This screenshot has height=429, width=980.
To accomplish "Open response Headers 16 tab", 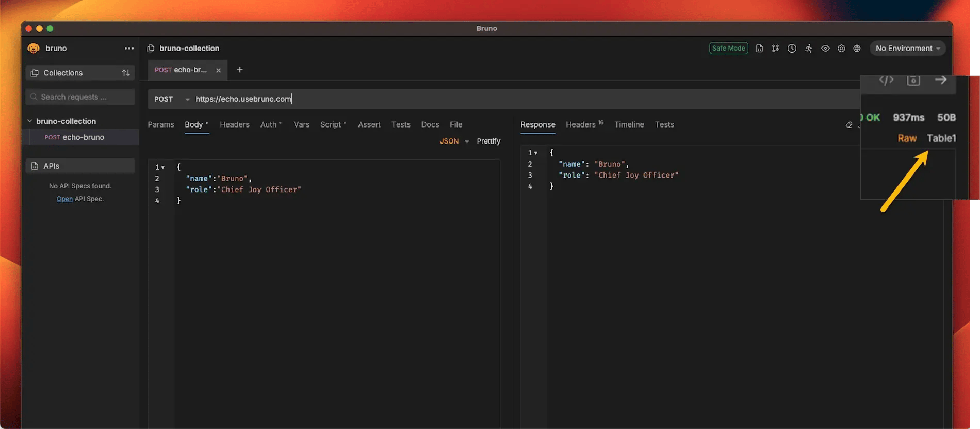I will [x=584, y=124].
